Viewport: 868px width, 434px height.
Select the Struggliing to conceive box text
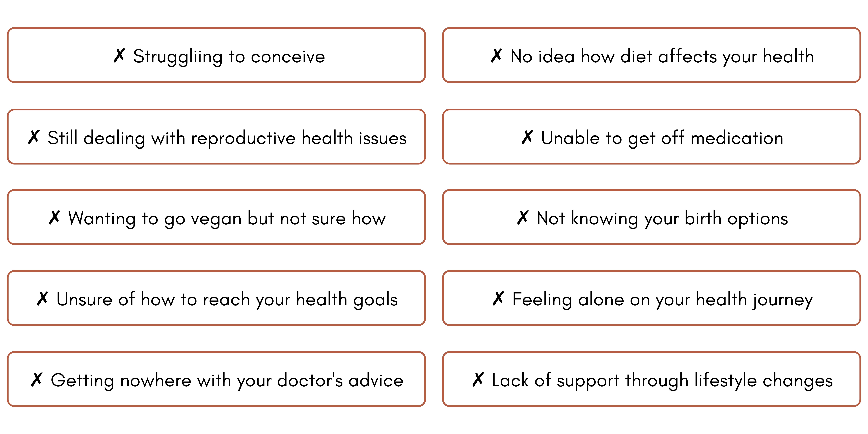coord(229,57)
